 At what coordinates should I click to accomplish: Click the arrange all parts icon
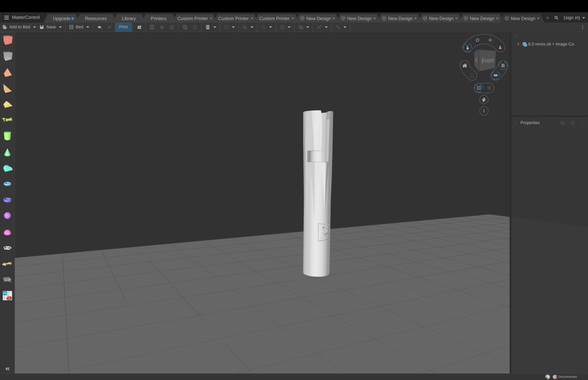pos(139,27)
